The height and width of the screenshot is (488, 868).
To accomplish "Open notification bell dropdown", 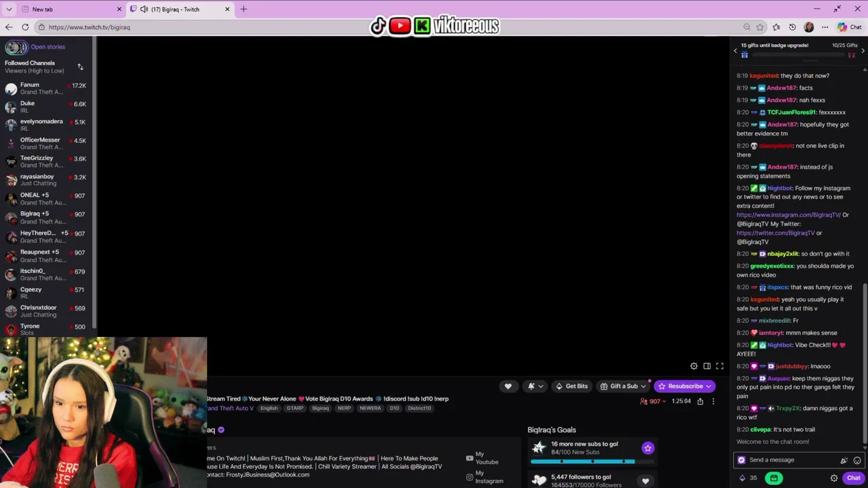I will (536, 386).
